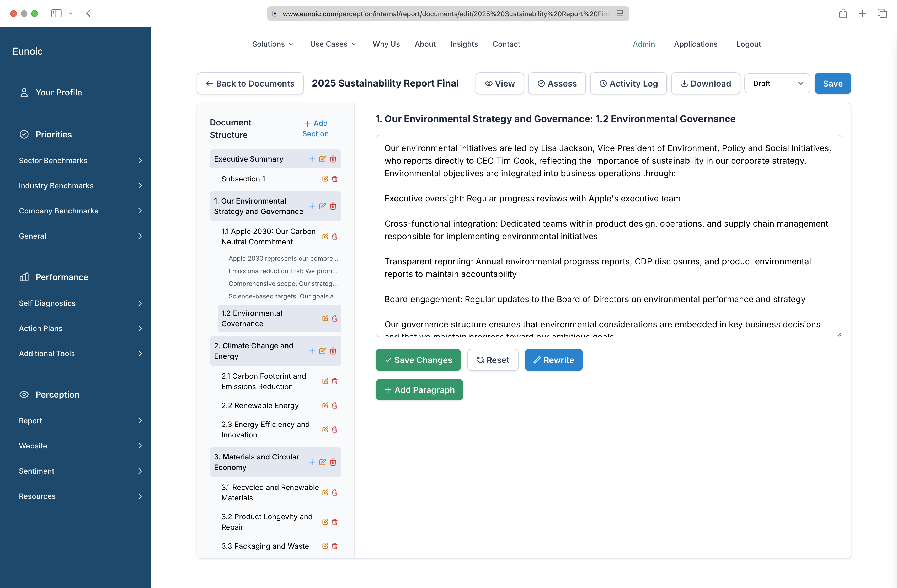Edit 2.3 Energy Efficiency and Innovation
The image size is (897, 588).
click(325, 430)
